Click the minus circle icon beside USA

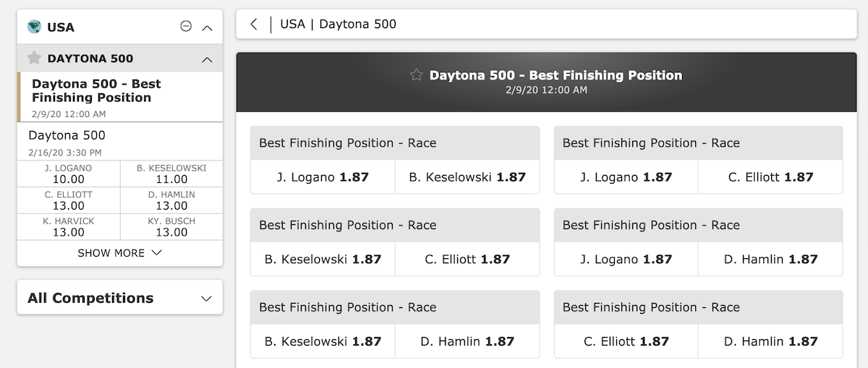[186, 27]
